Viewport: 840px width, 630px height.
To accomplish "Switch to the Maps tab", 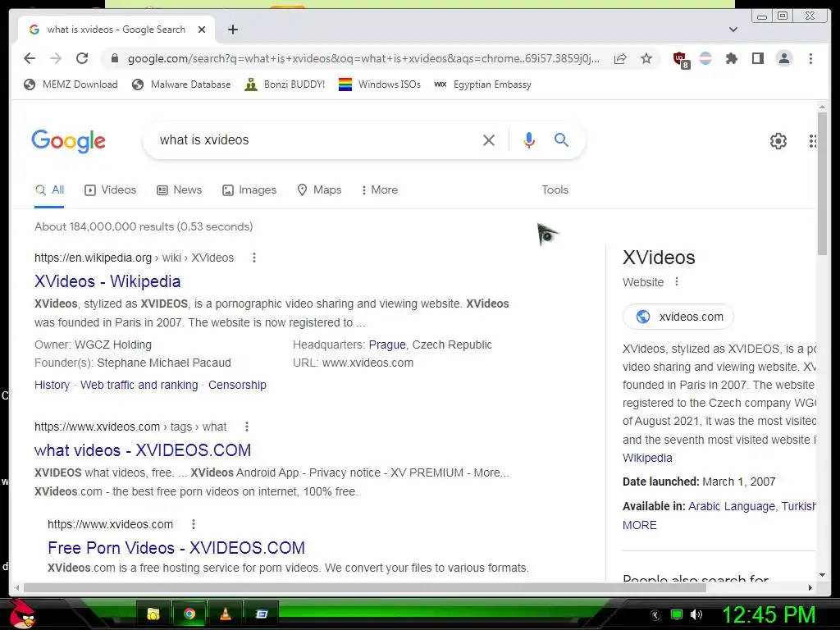I will pos(319,190).
